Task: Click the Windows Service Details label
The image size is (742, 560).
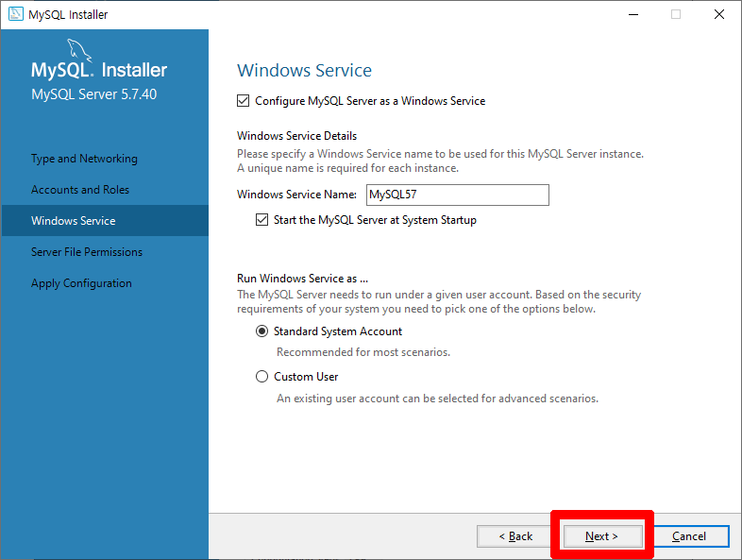Action: click(296, 136)
